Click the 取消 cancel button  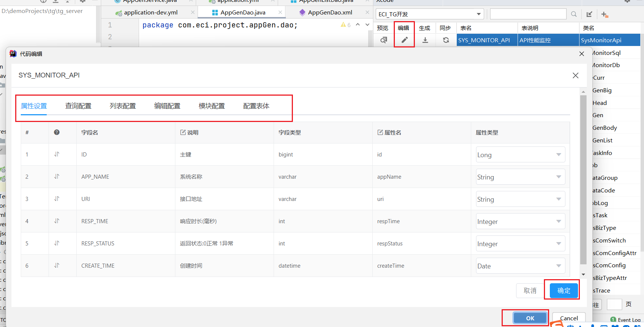click(x=530, y=290)
